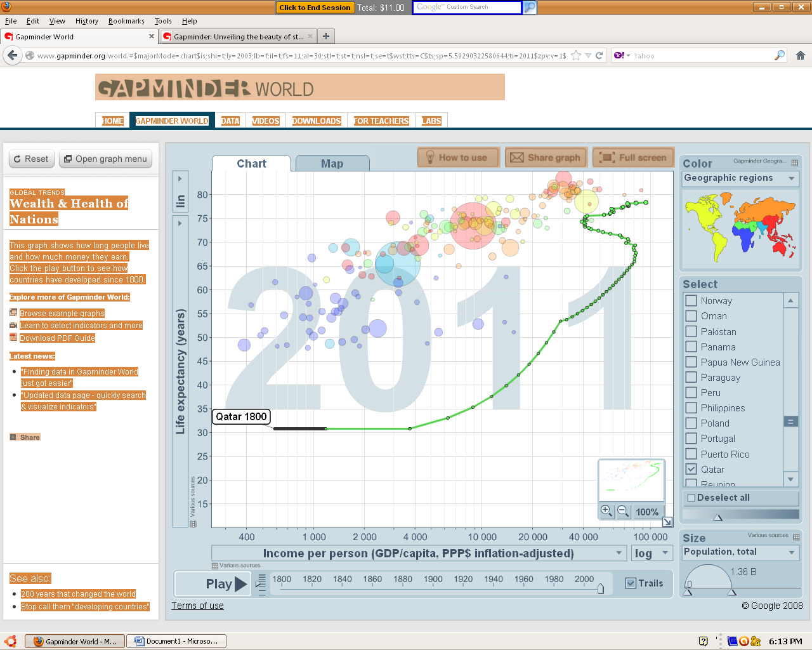This screenshot has height=650, width=812.
Task: Click the country list scroll down arrow
Action: 790,479
